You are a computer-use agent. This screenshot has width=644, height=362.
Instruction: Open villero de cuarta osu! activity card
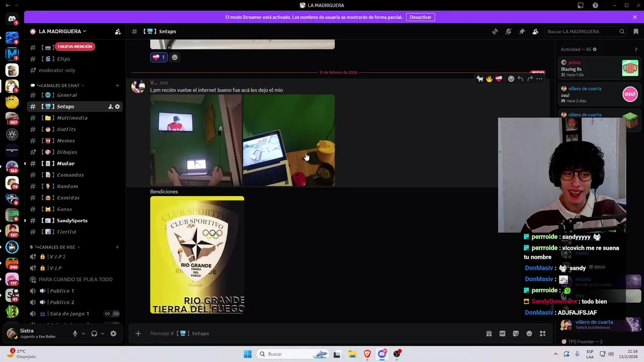[599, 95]
